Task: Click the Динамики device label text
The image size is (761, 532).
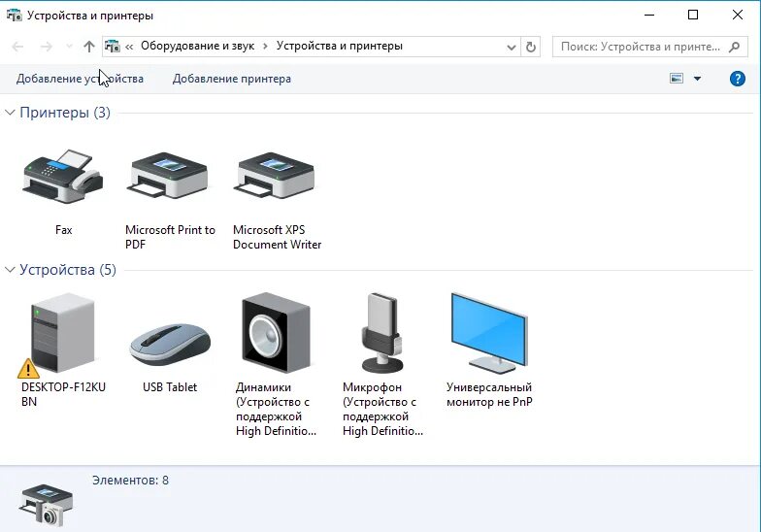Action: pos(276,410)
